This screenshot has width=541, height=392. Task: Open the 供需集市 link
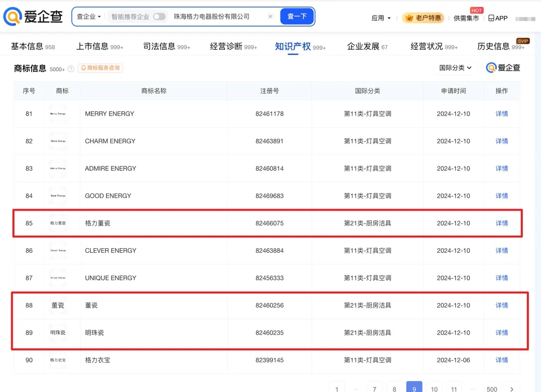point(466,18)
